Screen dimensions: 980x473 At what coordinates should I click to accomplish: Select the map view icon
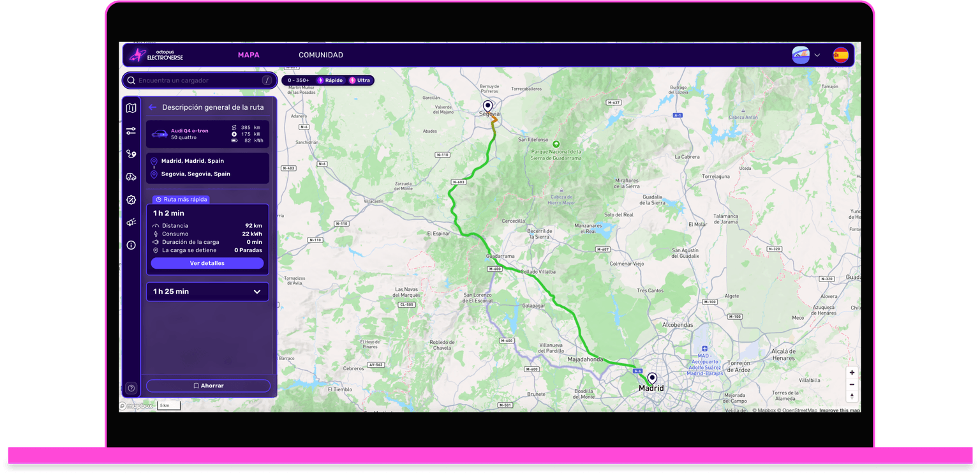click(131, 107)
